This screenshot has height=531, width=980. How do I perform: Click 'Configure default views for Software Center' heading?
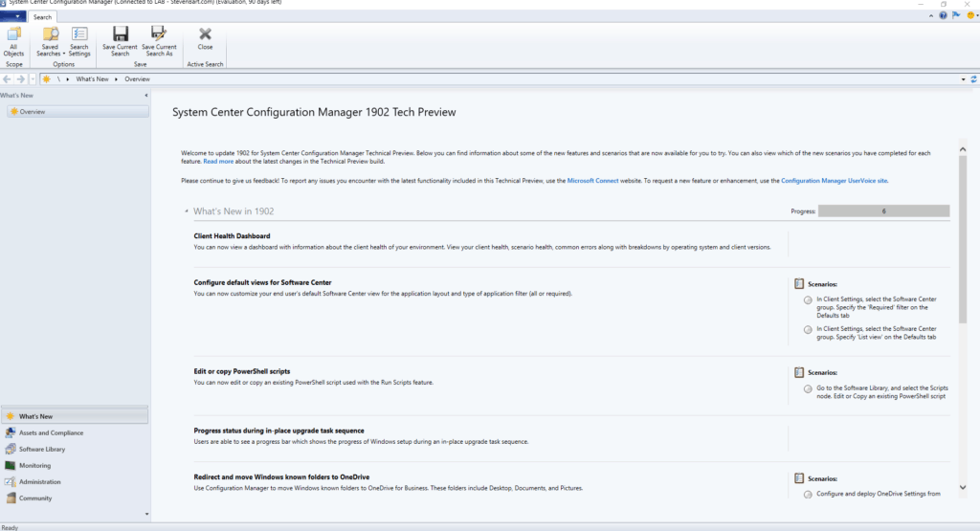point(262,282)
